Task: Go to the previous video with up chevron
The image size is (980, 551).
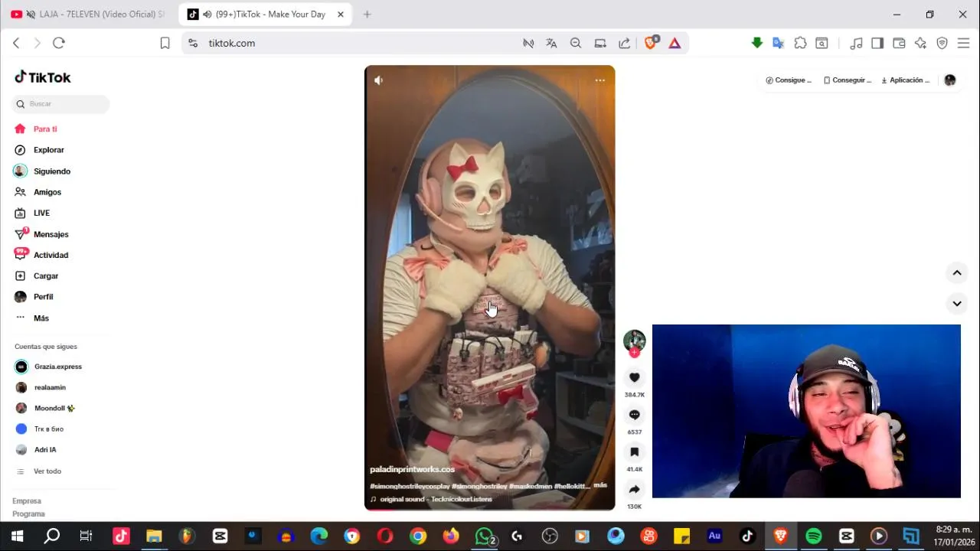Action: 957,272
